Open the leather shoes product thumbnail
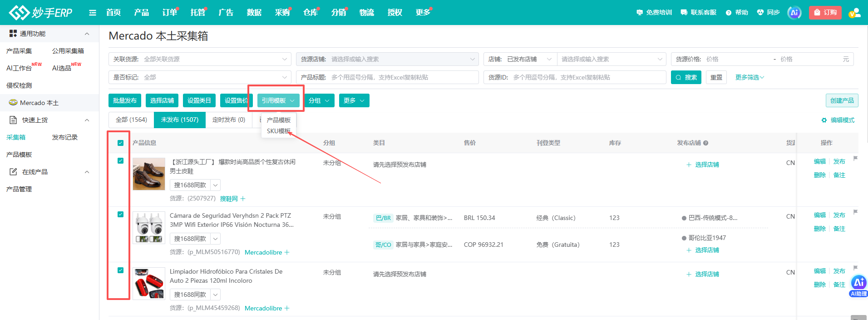The image size is (868, 320). 149,174
